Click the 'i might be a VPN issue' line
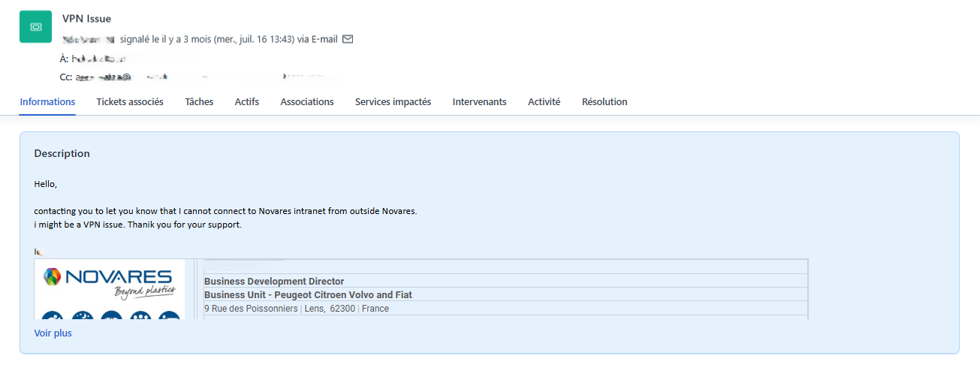Viewport: 980px width, 365px height. tap(138, 225)
